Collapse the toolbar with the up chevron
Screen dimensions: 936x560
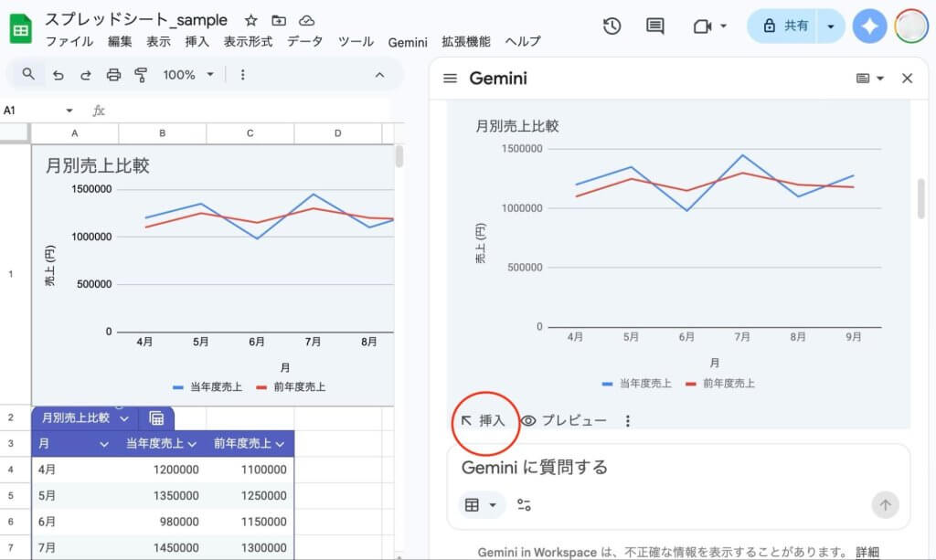click(x=380, y=75)
